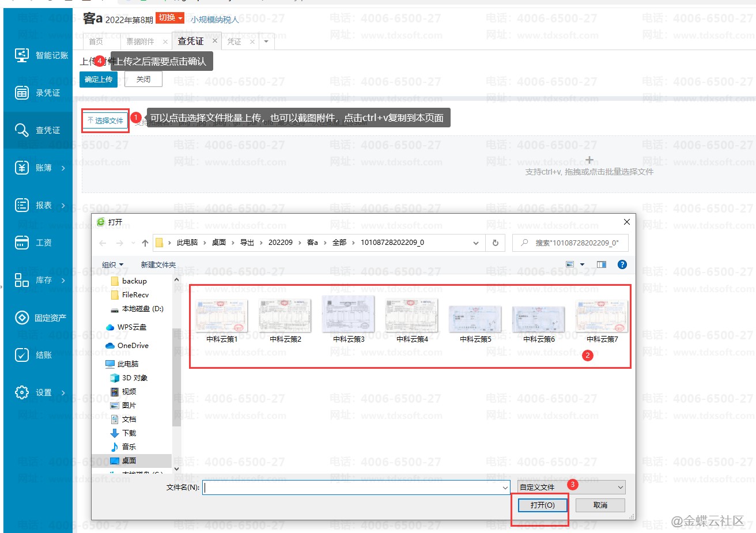Open the 自定义文件 file type dropdown

(x=571, y=487)
